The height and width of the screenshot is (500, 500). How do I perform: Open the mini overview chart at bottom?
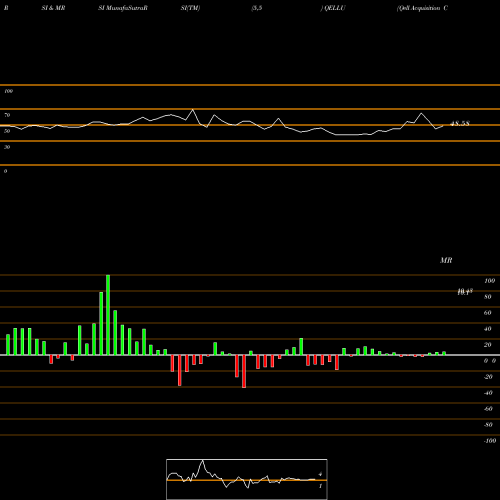(x=247, y=479)
